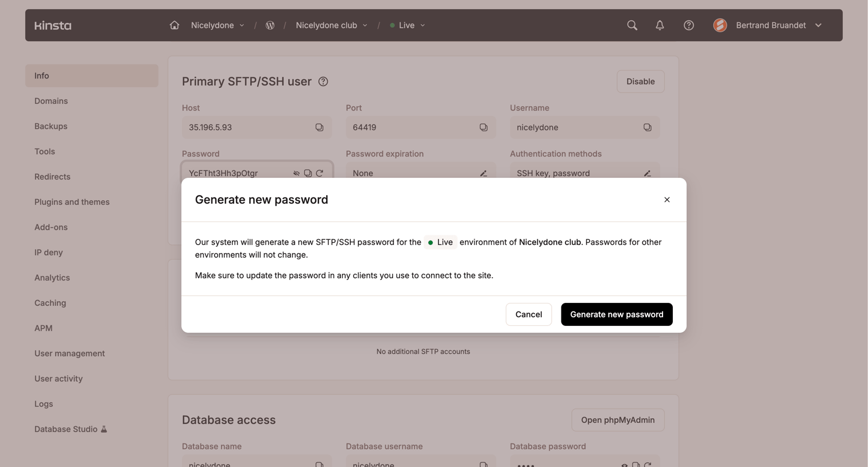Click Bertrand Bruandet's avatar
The height and width of the screenshot is (467, 868).
[720, 25]
